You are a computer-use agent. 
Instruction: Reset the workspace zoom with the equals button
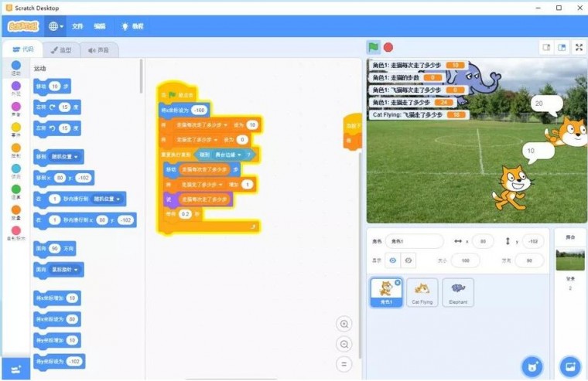click(344, 364)
